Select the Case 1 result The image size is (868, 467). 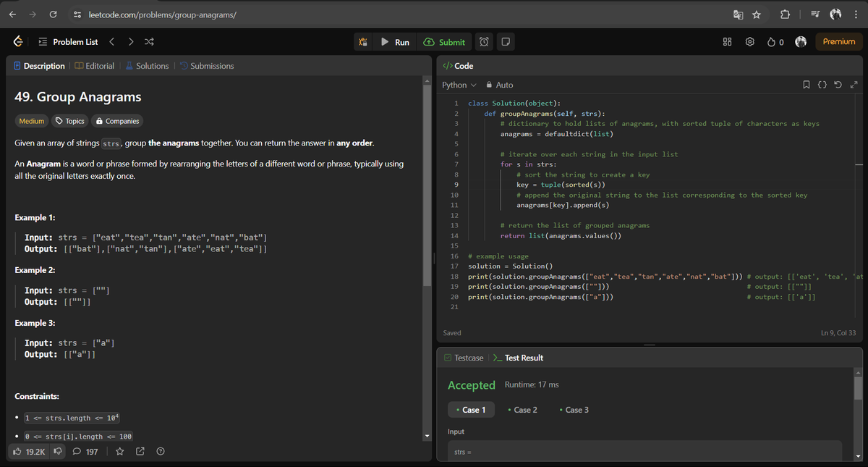pos(471,410)
